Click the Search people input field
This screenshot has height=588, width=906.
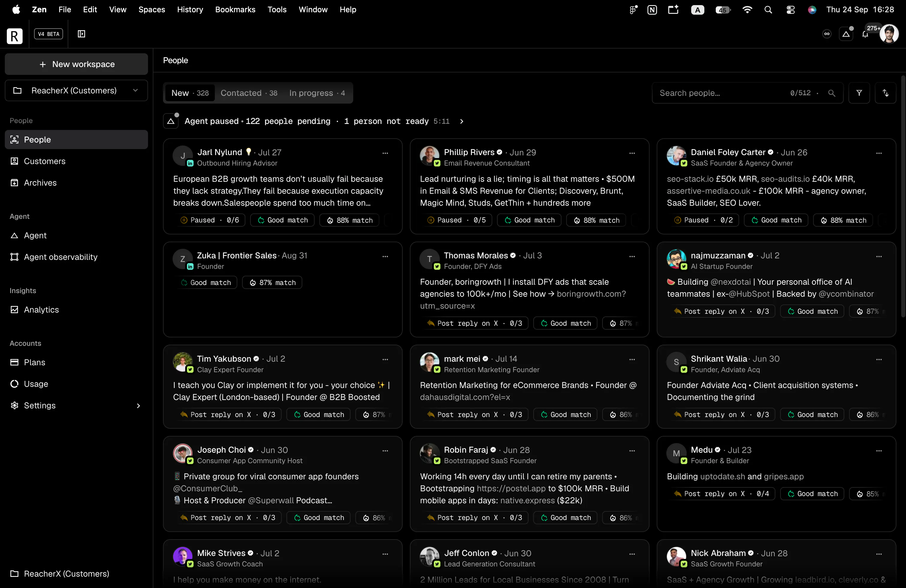[x=747, y=93]
